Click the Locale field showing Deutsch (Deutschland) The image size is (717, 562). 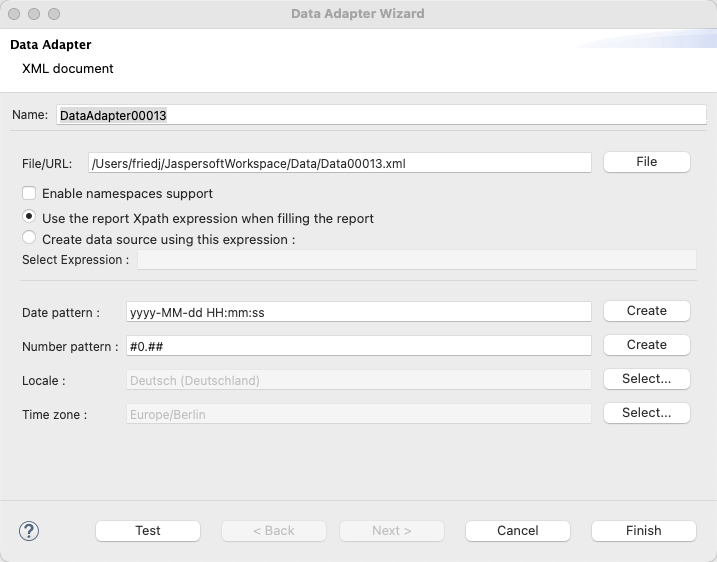[358, 380]
